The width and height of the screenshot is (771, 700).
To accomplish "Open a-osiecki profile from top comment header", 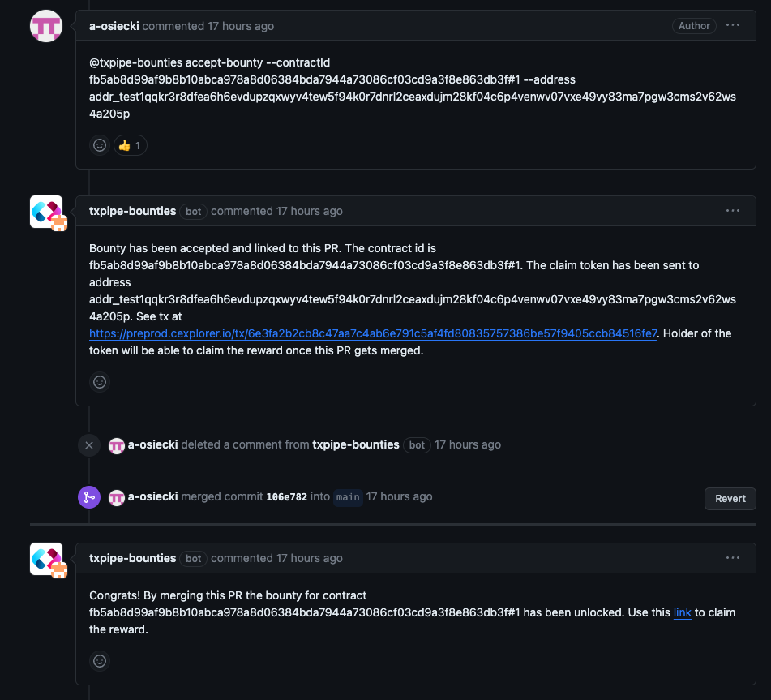I will point(114,26).
